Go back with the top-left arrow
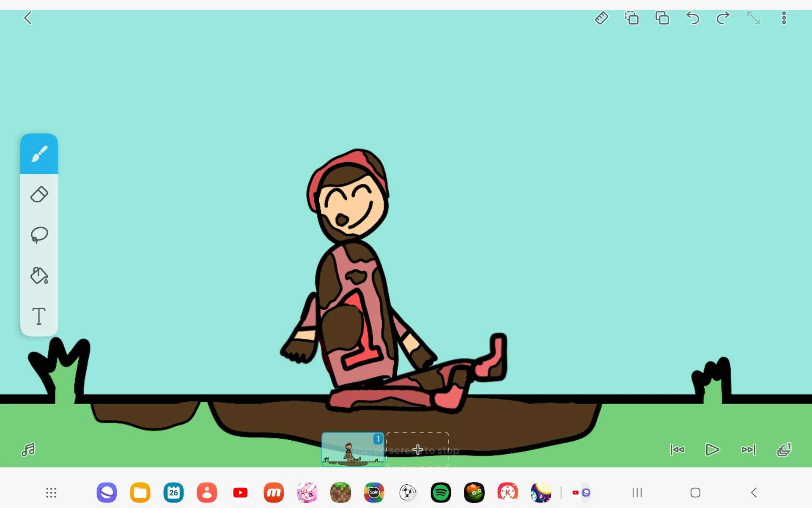The image size is (812, 508). (x=28, y=18)
